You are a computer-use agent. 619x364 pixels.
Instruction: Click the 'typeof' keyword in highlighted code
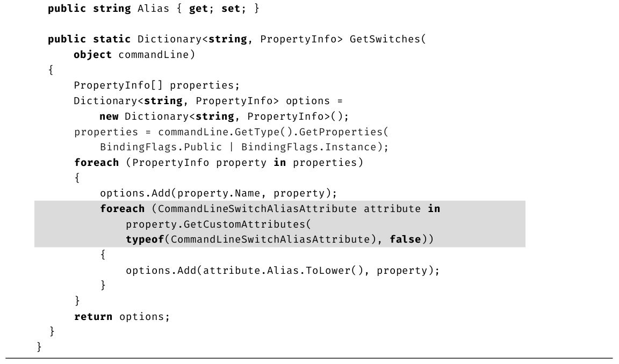(145, 239)
